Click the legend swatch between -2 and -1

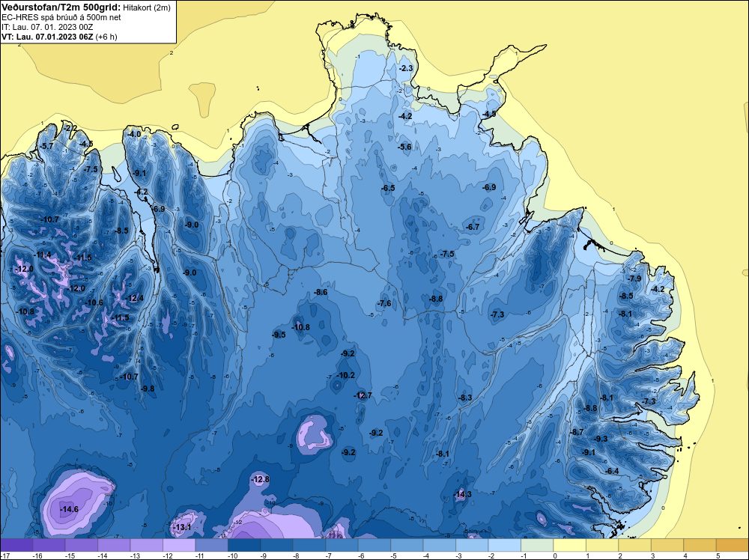504,545
